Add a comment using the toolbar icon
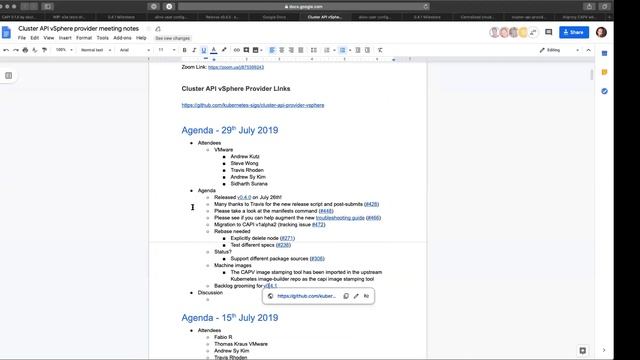The width and height of the screenshot is (640, 360). click(246, 50)
